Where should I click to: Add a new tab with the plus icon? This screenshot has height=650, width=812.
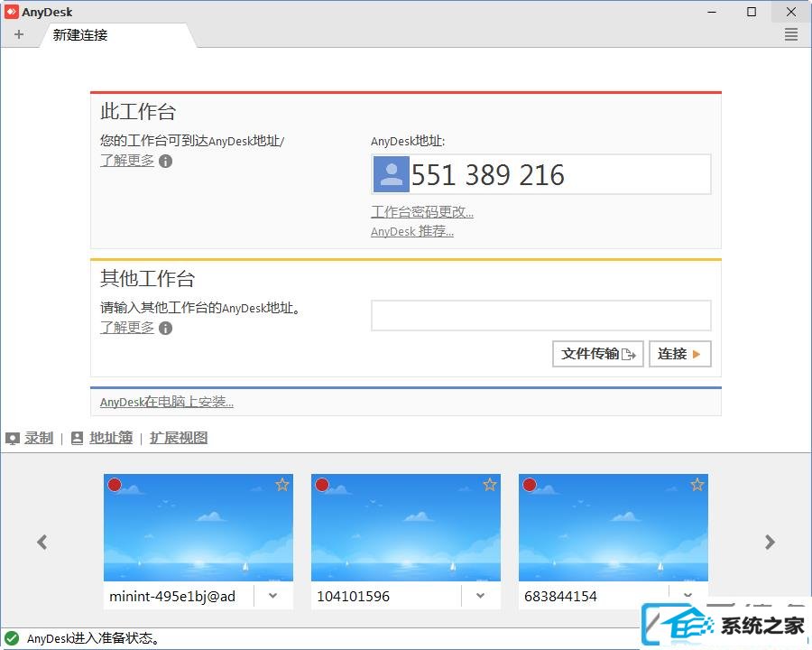pyautogui.click(x=19, y=34)
